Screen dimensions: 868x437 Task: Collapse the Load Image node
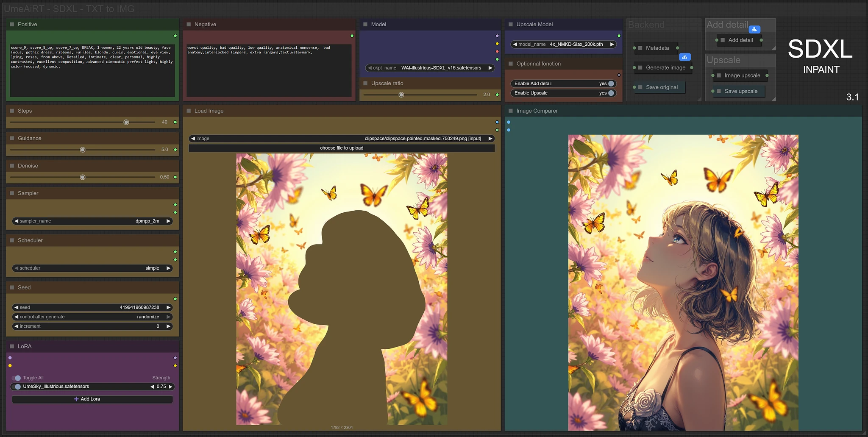[188, 111]
